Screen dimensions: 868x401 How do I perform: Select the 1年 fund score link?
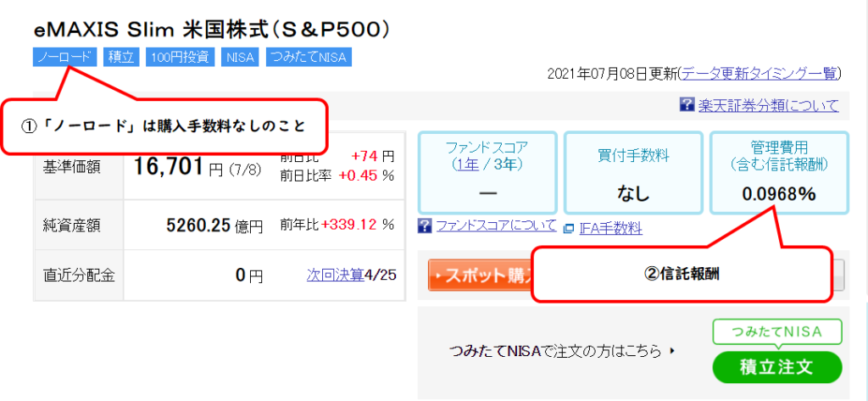tap(465, 164)
